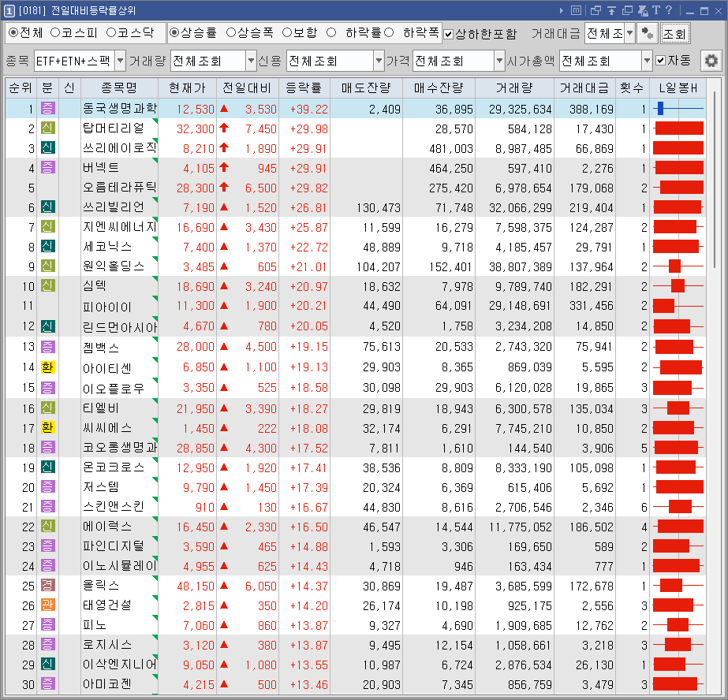Click the 신 badge on 탑머티리얼 row

[48, 128]
